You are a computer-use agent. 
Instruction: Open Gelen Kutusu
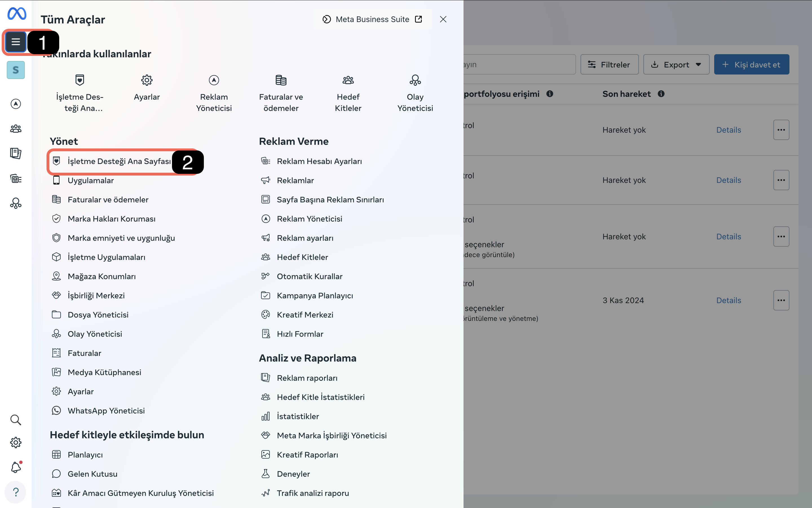[x=85, y=474]
